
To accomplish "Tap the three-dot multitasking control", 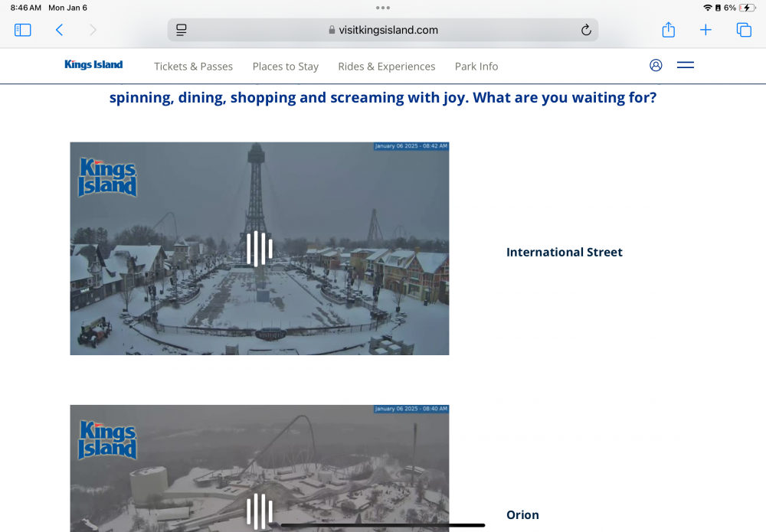I will (383, 8).
